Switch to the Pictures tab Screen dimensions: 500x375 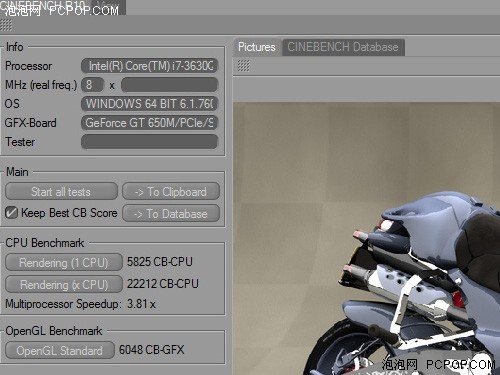(257, 47)
